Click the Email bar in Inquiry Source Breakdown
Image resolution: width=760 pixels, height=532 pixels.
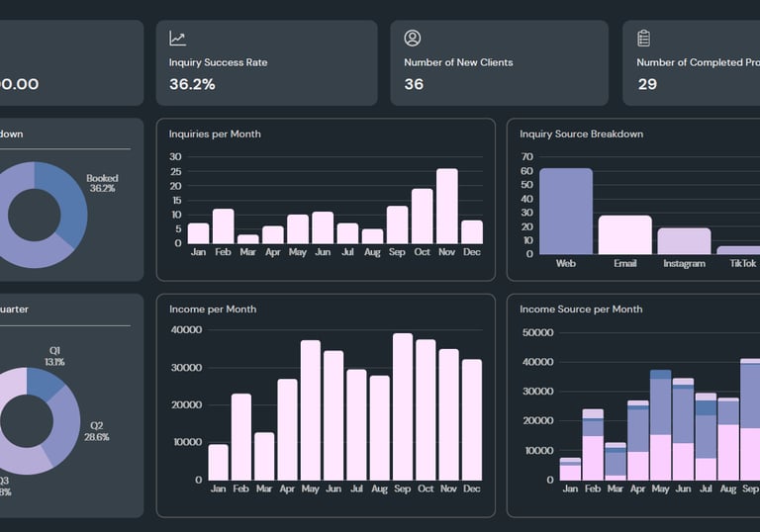pos(625,235)
